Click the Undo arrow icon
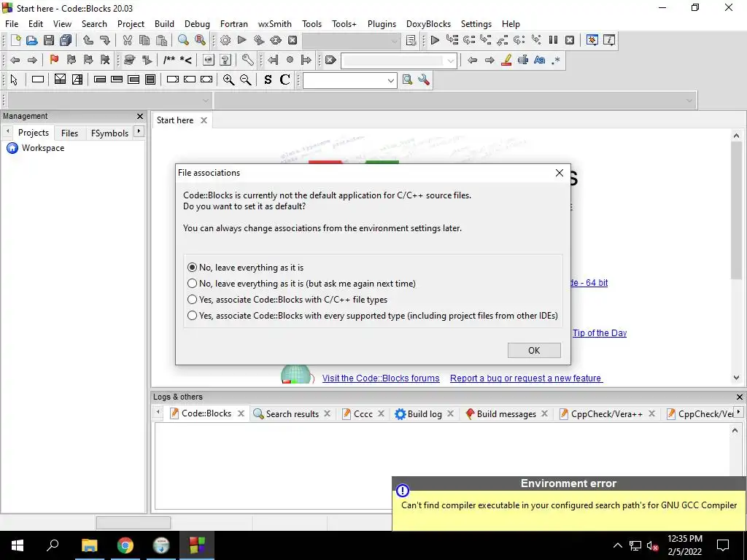The width and height of the screenshot is (747, 560). point(88,40)
